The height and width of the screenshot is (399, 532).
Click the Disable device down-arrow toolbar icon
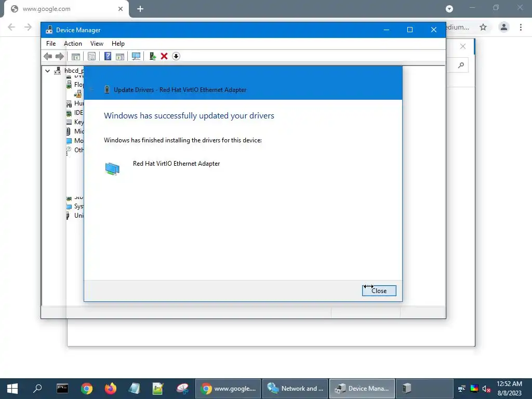pos(176,56)
